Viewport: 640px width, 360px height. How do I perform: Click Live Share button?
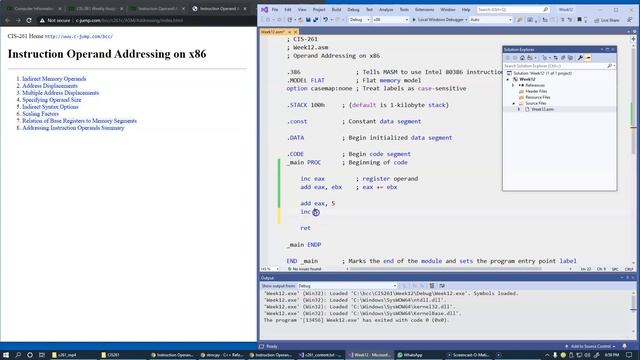point(607,20)
